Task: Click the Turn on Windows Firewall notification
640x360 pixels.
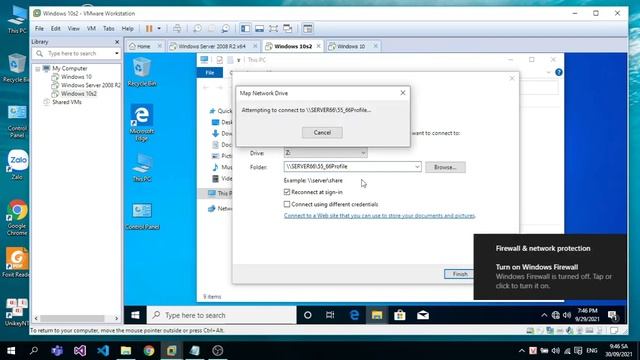Action: tap(550, 267)
